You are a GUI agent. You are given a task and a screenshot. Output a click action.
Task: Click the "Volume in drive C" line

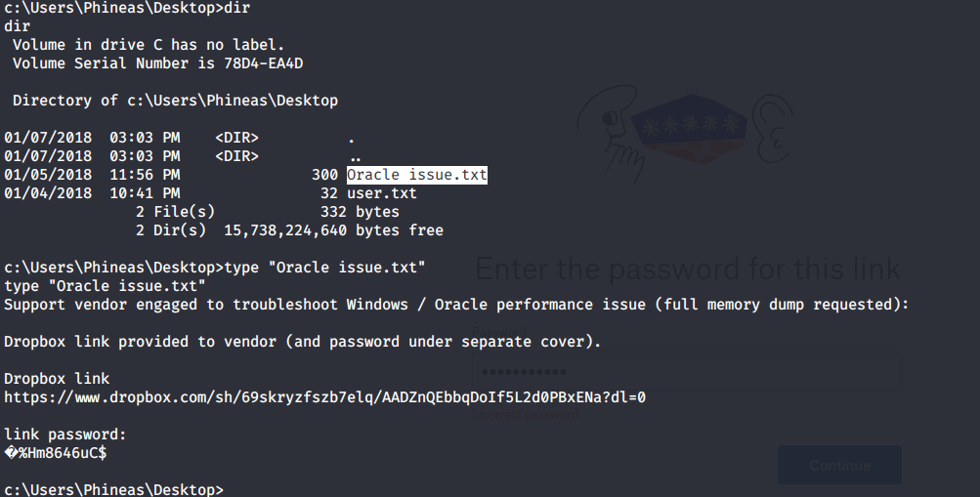(149, 45)
